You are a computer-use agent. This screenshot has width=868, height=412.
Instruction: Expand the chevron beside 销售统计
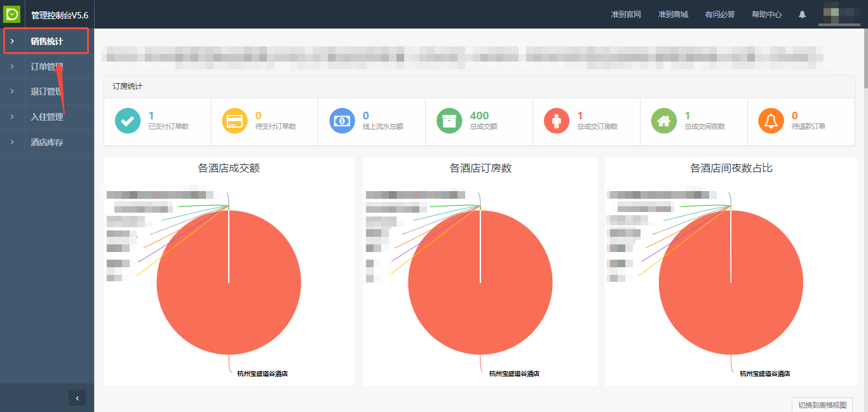pyautogui.click(x=12, y=41)
